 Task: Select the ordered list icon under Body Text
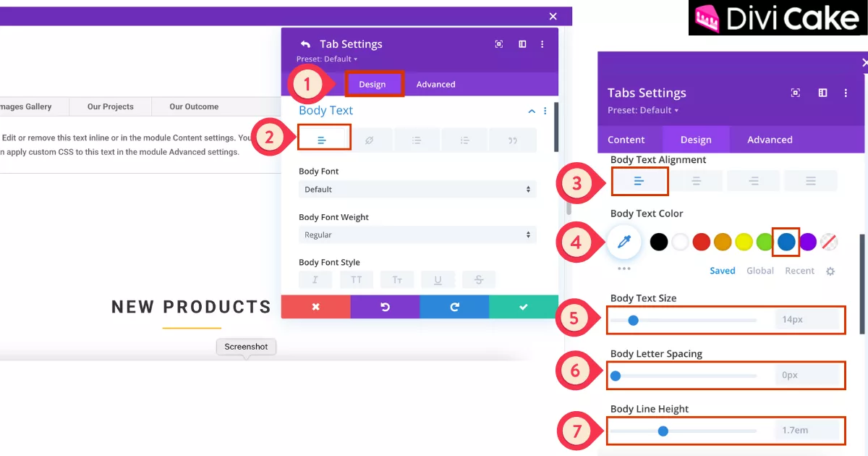[x=464, y=140]
